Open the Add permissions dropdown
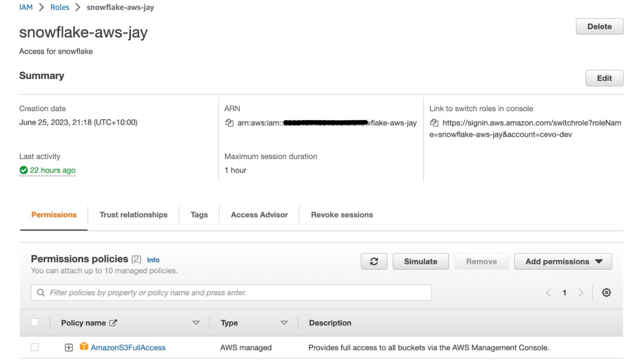The image size is (644, 360). [x=563, y=261]
